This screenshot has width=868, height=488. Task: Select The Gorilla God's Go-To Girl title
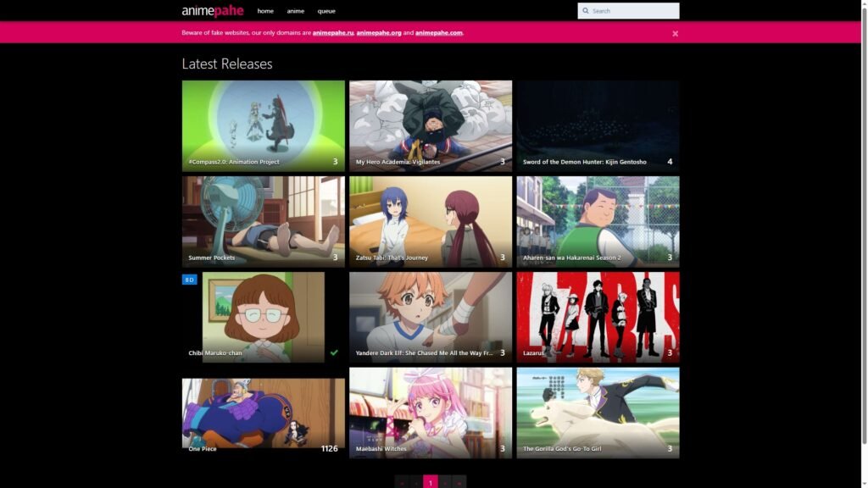pos(562,449)
